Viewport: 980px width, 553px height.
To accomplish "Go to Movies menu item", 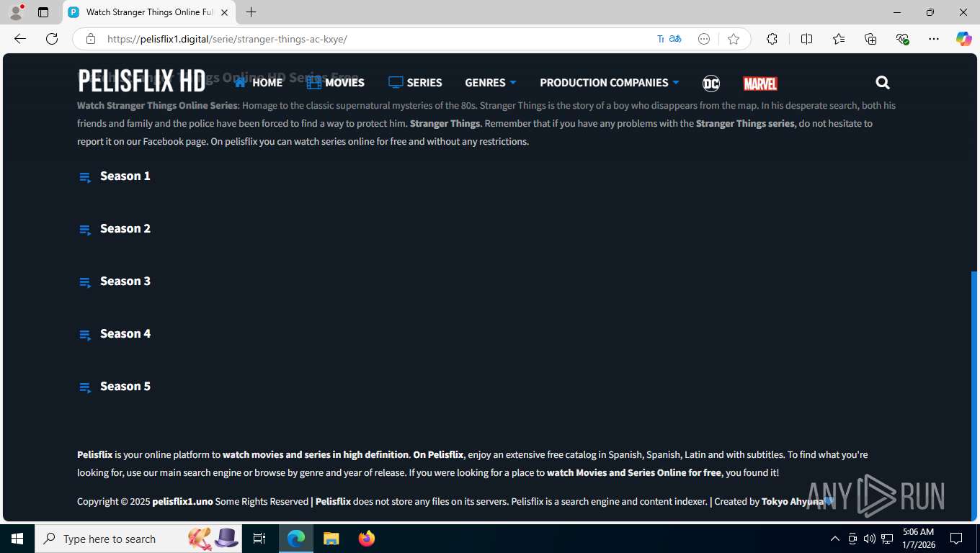I will pos(335,83).
